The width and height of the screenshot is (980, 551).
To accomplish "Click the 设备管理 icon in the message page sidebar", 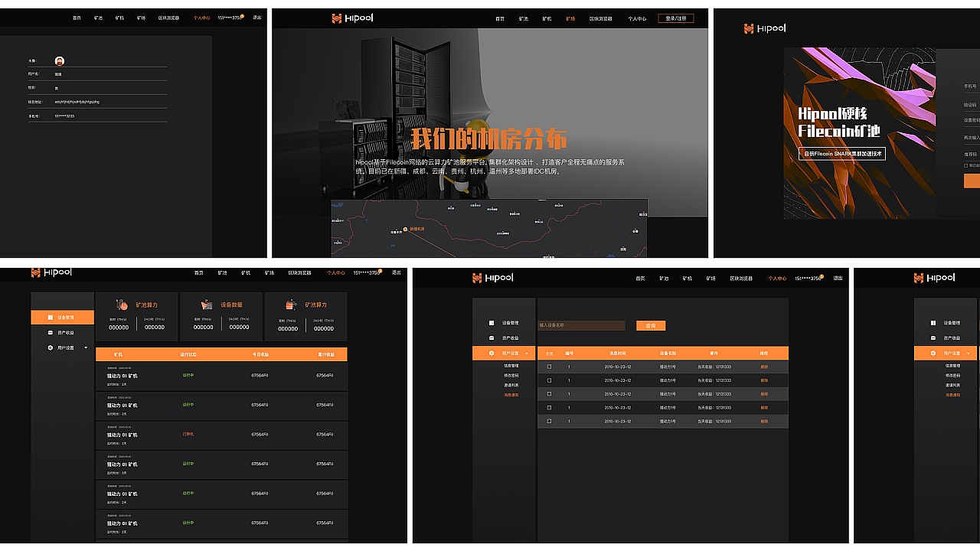I will [x=492, y=323].
